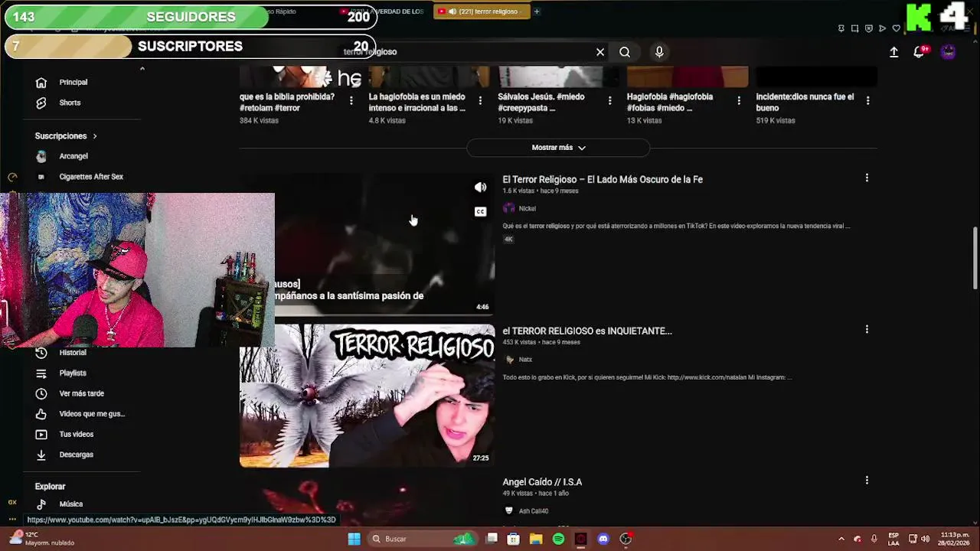Switch to the '(221) terror religioso' browser tab
The height and width of the screenshot is (551, 980).
pyautogui.click(x=482, y=11)
